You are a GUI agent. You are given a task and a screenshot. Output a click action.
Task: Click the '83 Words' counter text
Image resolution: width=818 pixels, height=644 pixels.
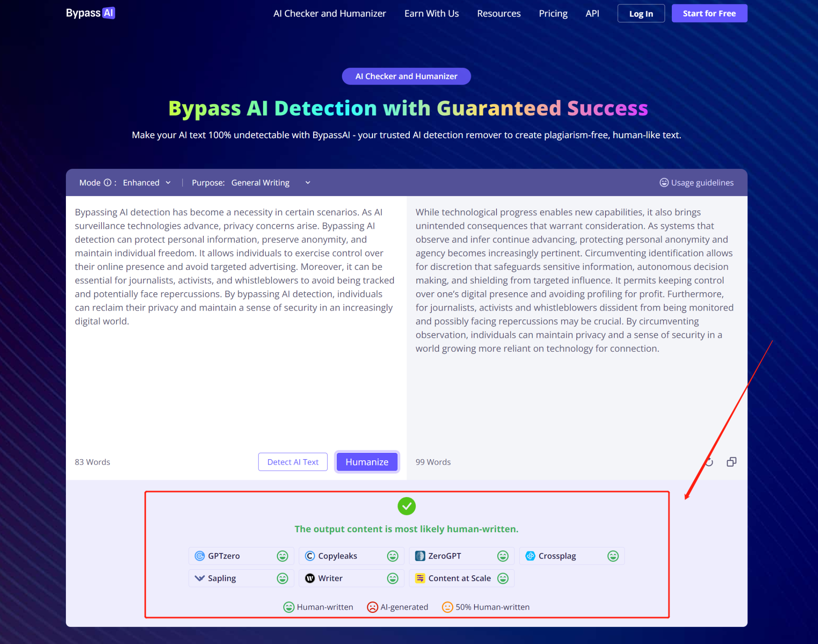[92, 462]
